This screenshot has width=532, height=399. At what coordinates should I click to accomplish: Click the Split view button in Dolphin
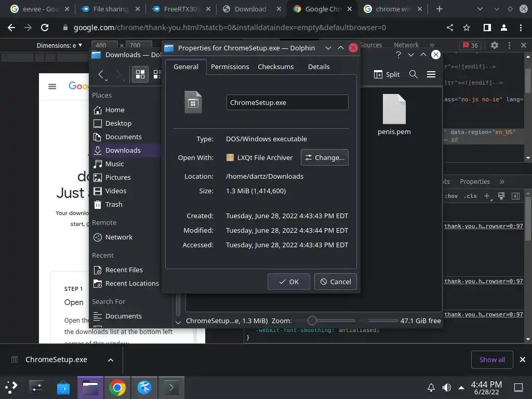click(387, 74)
